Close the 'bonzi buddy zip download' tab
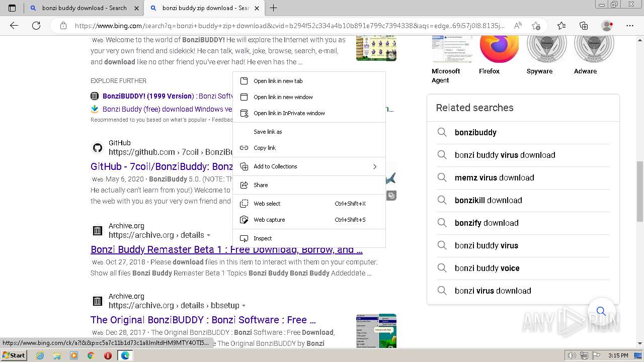This screenshot has width=644, height=362. coord(257,8)
